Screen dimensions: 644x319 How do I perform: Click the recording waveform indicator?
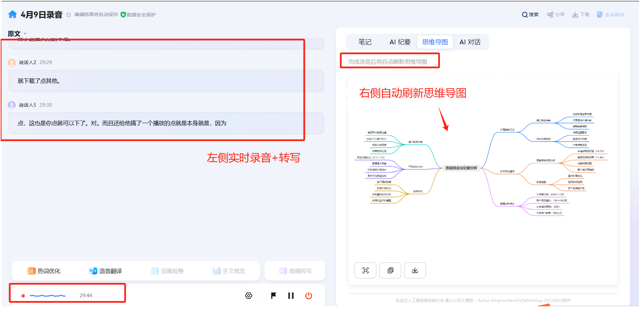point(47,296)
